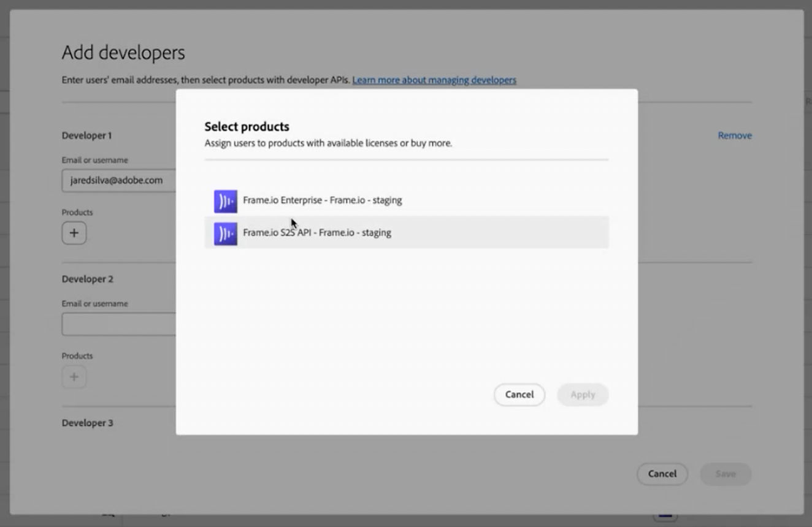Add a product for Developer 1
Image resolution: width=812 pixels, height=527 pixels.
[74, 233]
